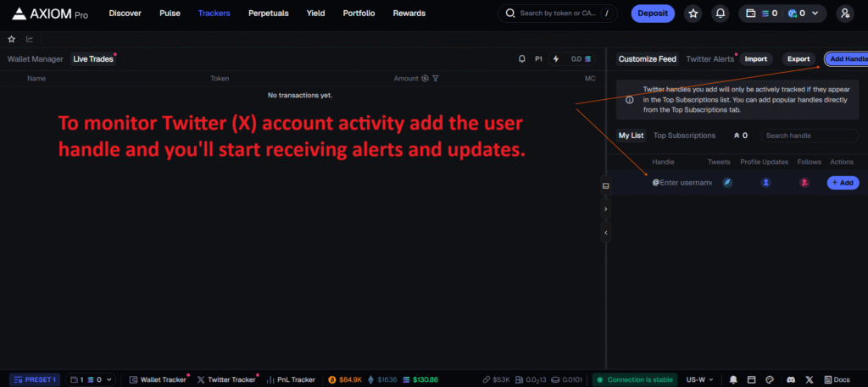The height and width of the screenshot is (387, 868).
Task: Expand the wallet balance dropdown in header
Action: (782, 14)
